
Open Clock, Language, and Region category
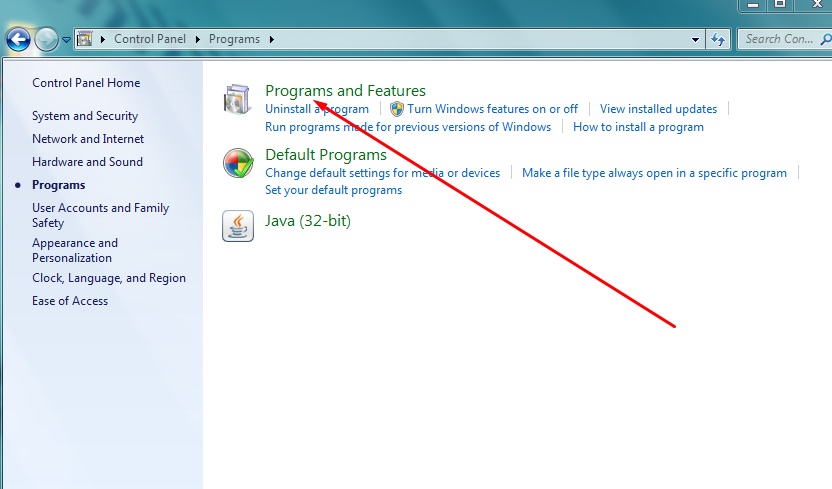(109, 278)
